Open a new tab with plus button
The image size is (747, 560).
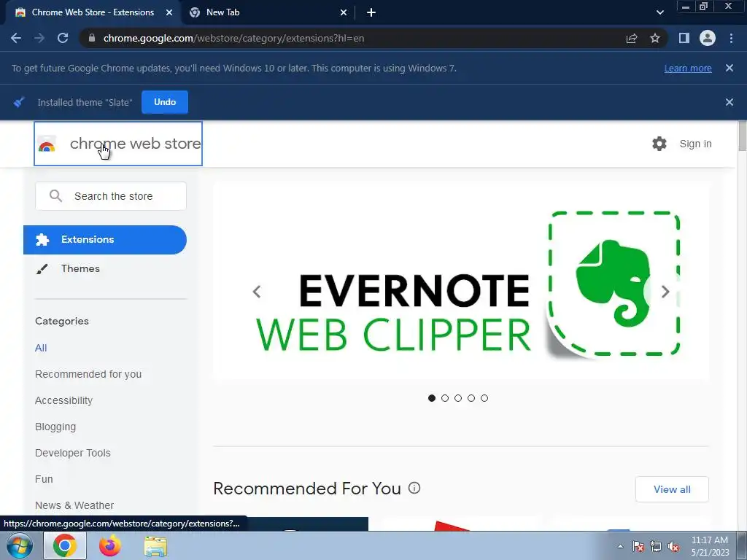point(371,12)
